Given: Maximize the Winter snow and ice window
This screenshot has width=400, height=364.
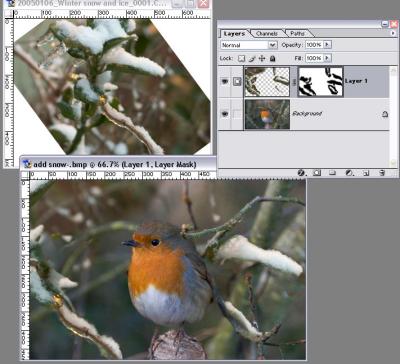Looking at the screenshot, I should 190,4.
